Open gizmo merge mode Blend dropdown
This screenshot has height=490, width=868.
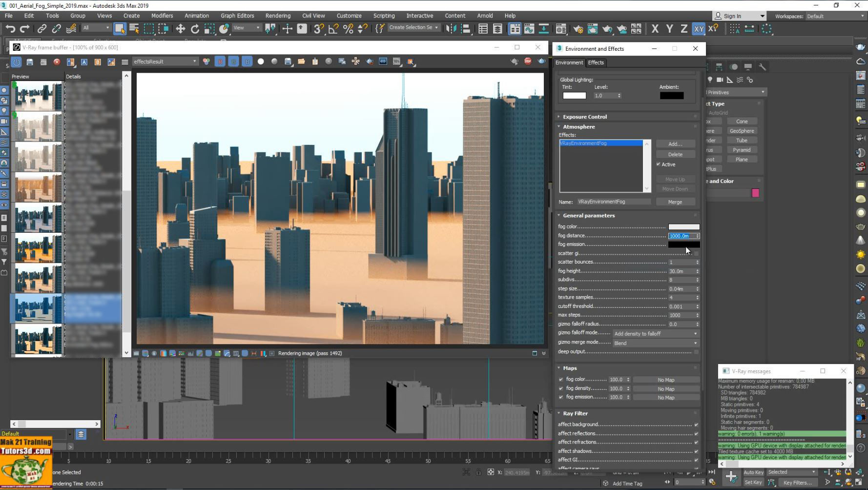click(656, 343)
